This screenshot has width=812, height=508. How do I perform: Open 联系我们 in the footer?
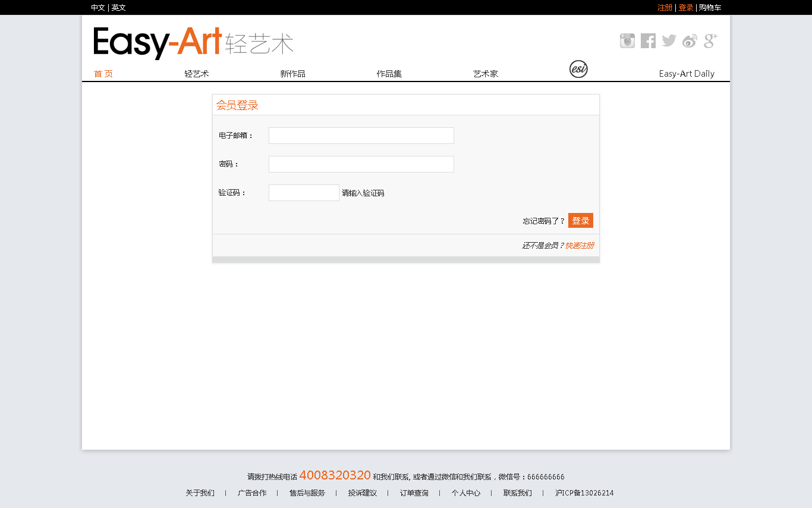[517, 493]
